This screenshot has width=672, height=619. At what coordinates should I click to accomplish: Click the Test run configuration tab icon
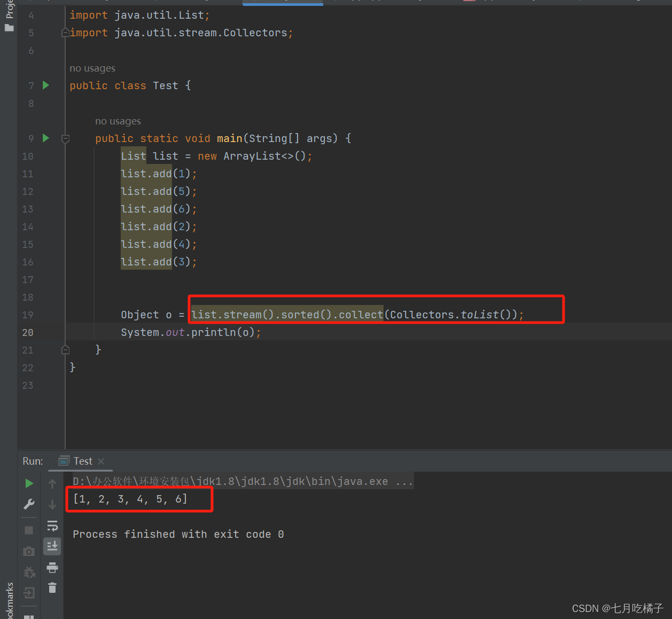(64, 461)
